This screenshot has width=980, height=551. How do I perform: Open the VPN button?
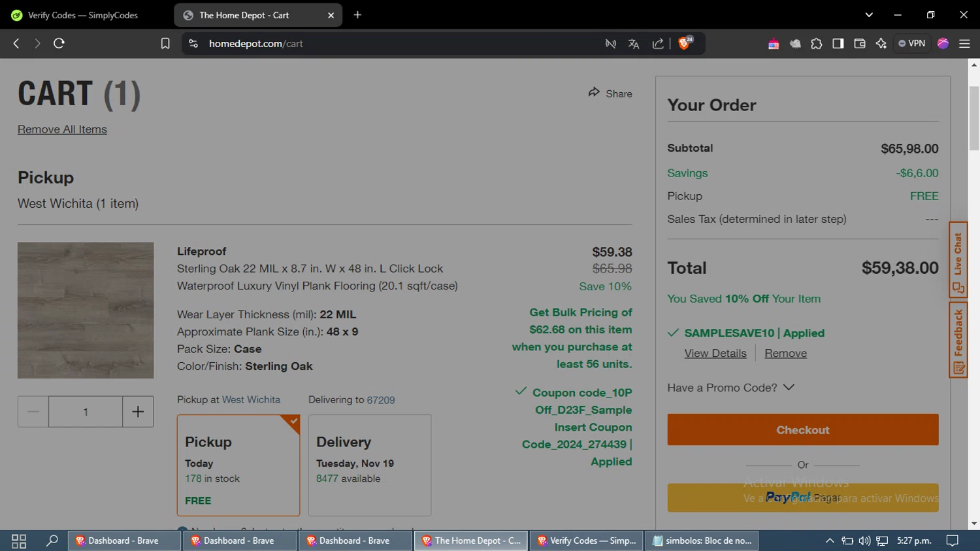(x=912, y=44)
